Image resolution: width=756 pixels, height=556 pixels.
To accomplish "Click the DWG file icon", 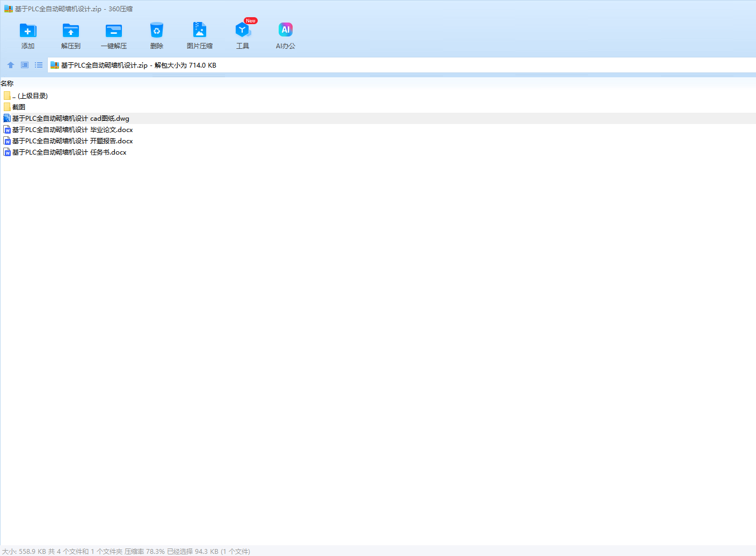I will tap(7, 118).
